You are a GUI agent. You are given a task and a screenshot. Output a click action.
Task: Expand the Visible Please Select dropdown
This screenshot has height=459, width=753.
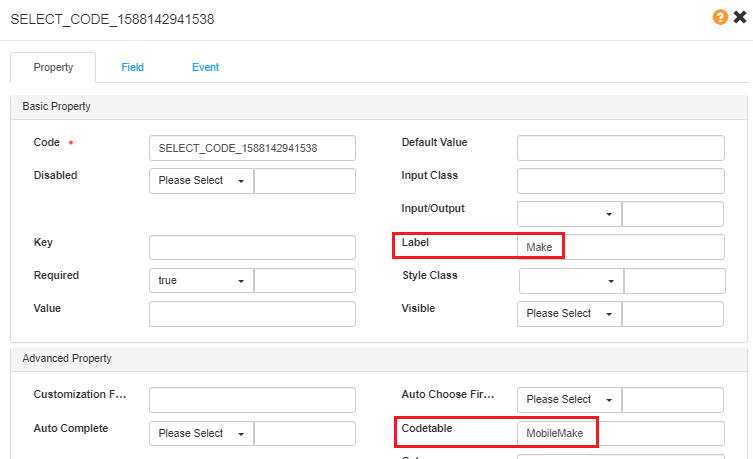point(569,314)
